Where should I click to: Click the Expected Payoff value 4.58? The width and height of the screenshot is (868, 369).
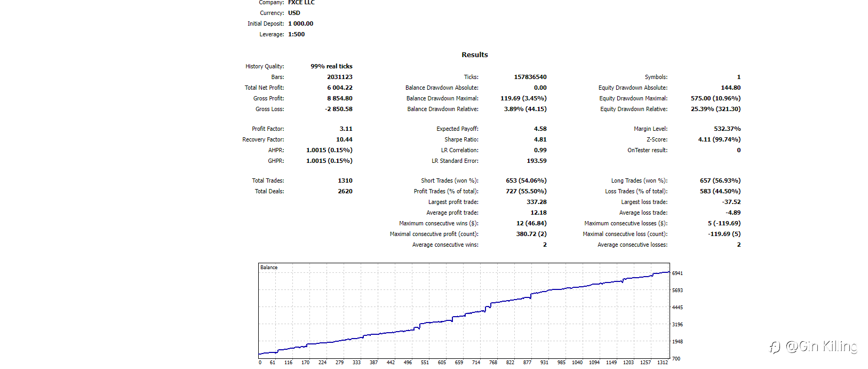pos(540,129)
